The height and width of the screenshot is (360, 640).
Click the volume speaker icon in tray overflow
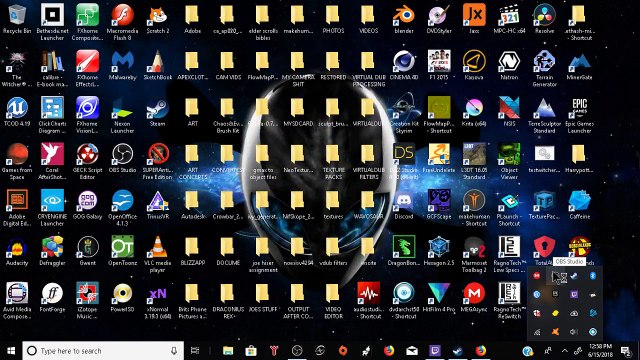click(574, 332)
